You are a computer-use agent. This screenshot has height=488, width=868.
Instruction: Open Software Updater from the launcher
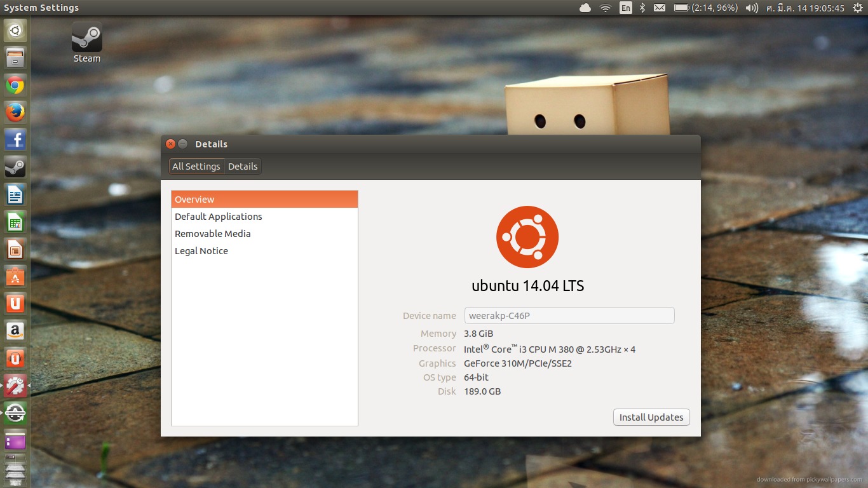click(x=15, y=412)
